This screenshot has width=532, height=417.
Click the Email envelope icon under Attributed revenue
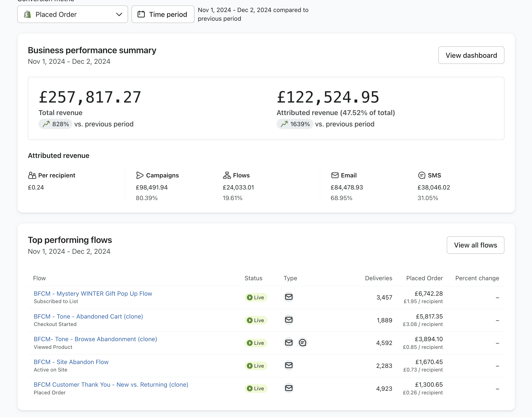point(335,175)
